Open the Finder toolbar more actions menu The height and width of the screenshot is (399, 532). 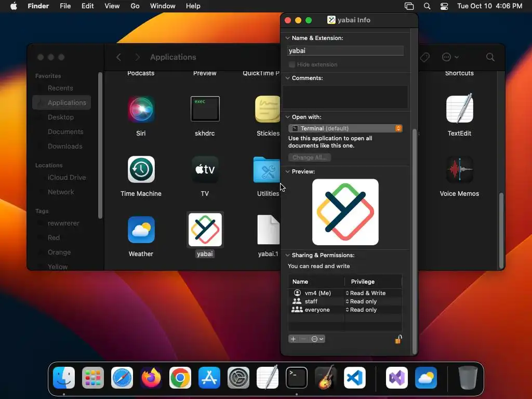450,57
